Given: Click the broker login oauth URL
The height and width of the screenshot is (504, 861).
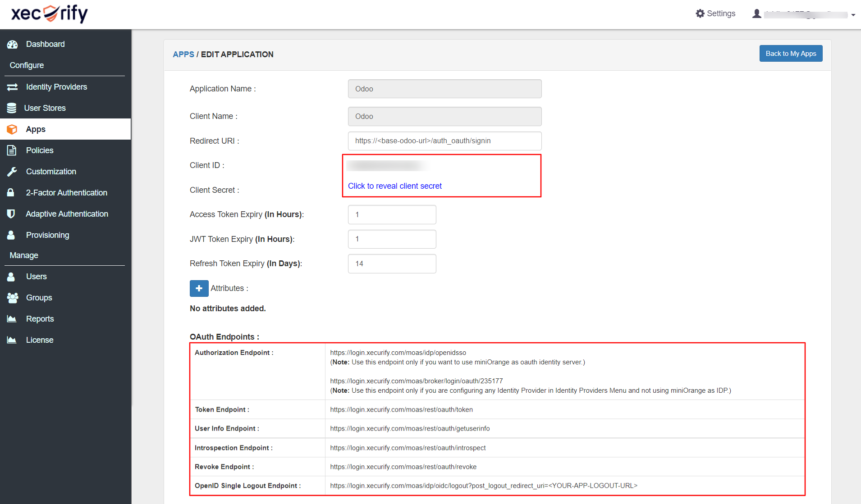Looking at the screenshot, I should (x=417, y=381).
